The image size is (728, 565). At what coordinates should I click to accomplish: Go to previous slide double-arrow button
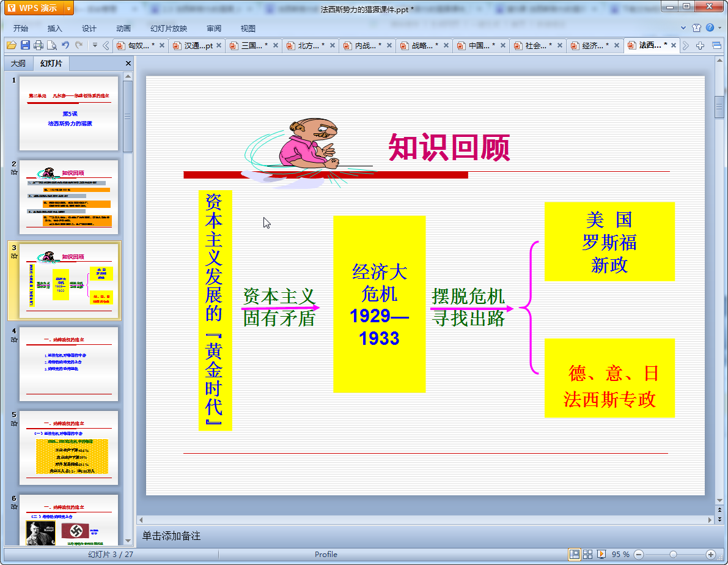pos(719,510)
